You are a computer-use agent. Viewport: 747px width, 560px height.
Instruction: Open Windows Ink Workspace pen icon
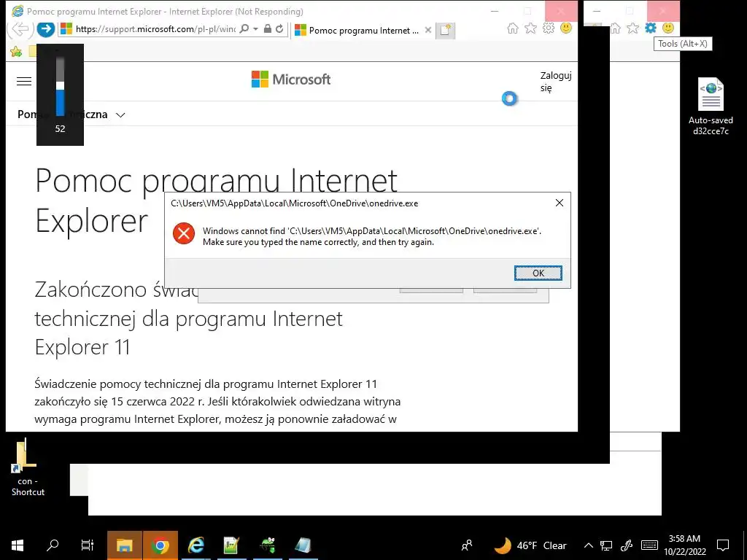(x=627, y=545)
